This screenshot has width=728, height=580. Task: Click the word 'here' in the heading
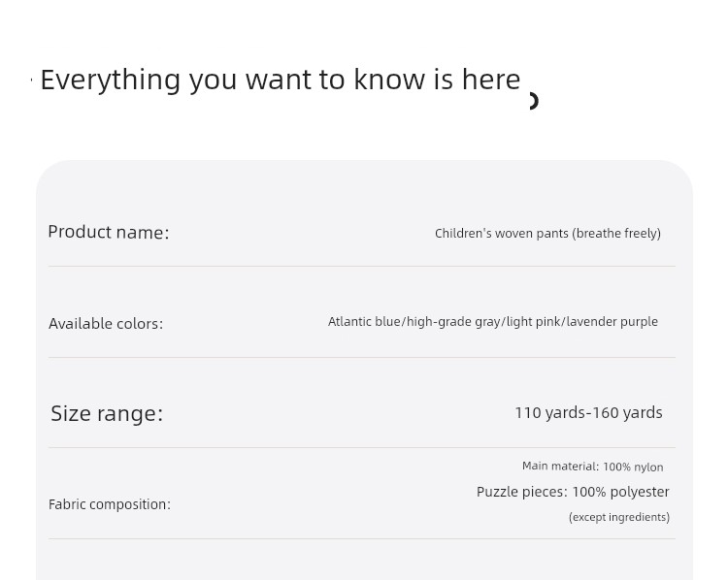[491, 80]
